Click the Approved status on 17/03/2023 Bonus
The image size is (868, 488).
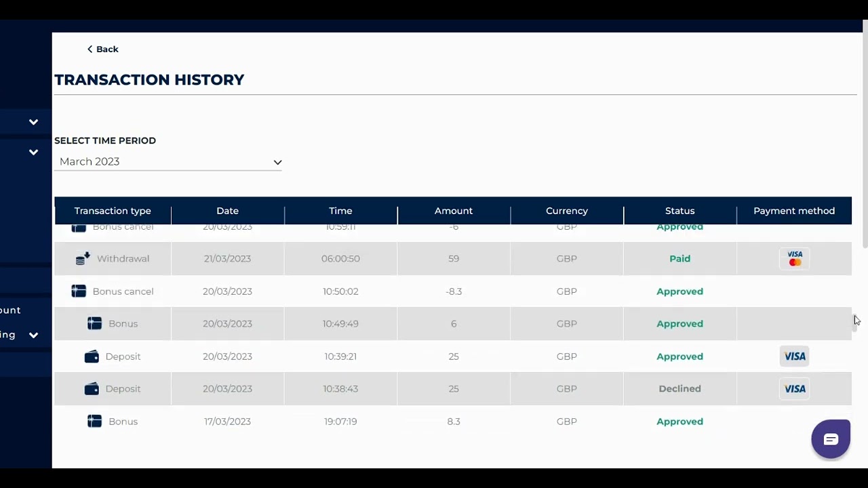(679, 422)
